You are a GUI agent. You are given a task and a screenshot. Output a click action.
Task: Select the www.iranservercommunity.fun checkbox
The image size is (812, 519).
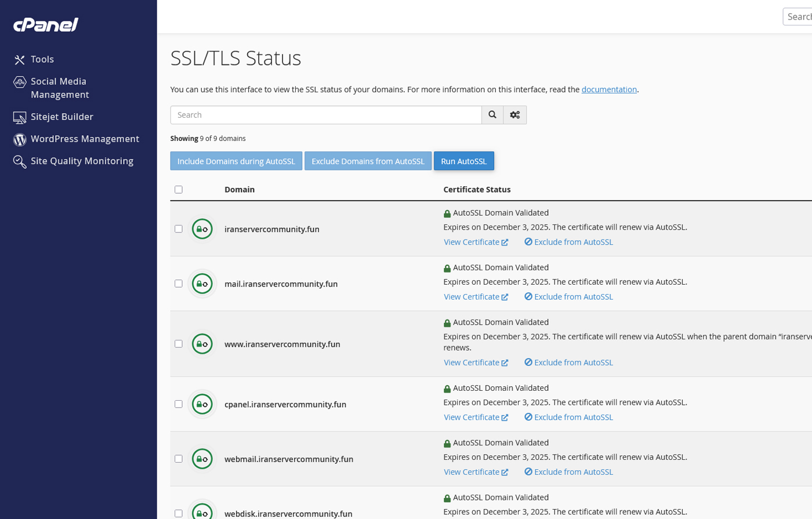(179, 344)
